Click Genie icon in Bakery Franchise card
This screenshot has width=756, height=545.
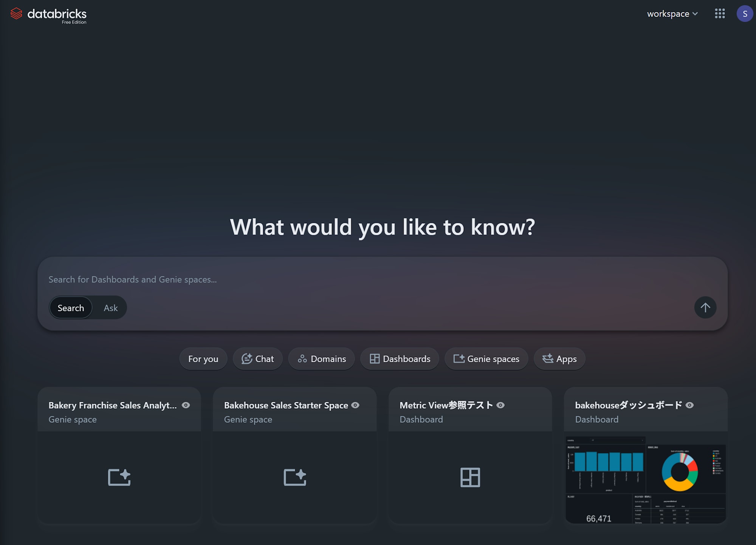119,477
